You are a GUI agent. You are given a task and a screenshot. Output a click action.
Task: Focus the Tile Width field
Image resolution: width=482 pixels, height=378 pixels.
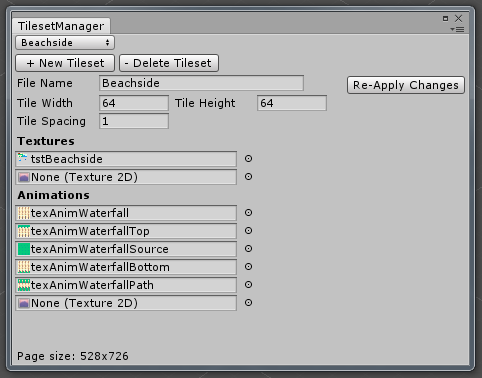[134, 103]
